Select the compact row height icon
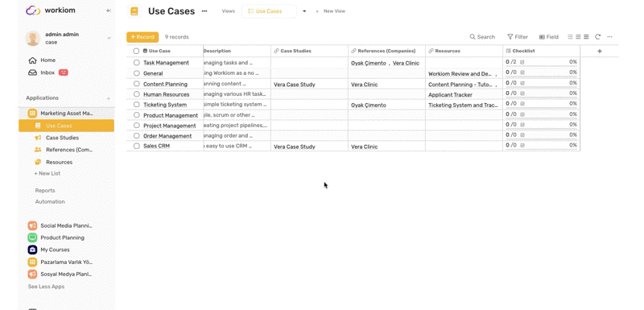644x310 pixels. [x=570, y=37]
